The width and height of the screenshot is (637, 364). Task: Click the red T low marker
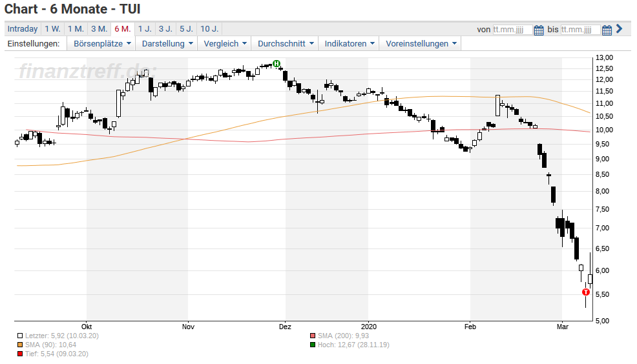pyautogui.click(x=586, y=292)
